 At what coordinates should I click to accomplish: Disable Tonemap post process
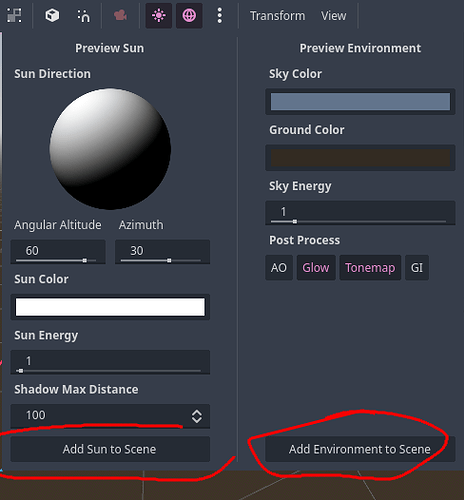[x=370, y=268]
